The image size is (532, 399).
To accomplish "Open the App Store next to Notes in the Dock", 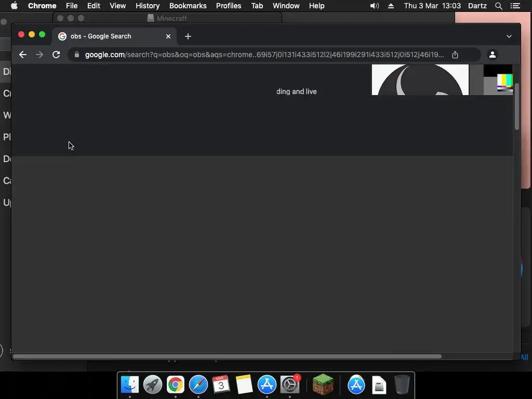I will pyautogui.click(x=267, y=385).
